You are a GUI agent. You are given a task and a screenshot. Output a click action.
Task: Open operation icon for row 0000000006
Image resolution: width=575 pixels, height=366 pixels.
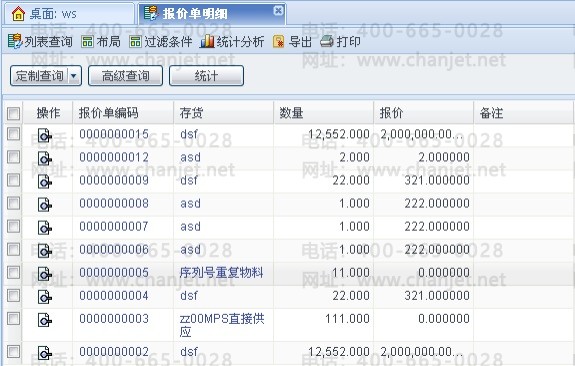pyautogui.click(x=45, y=251)
